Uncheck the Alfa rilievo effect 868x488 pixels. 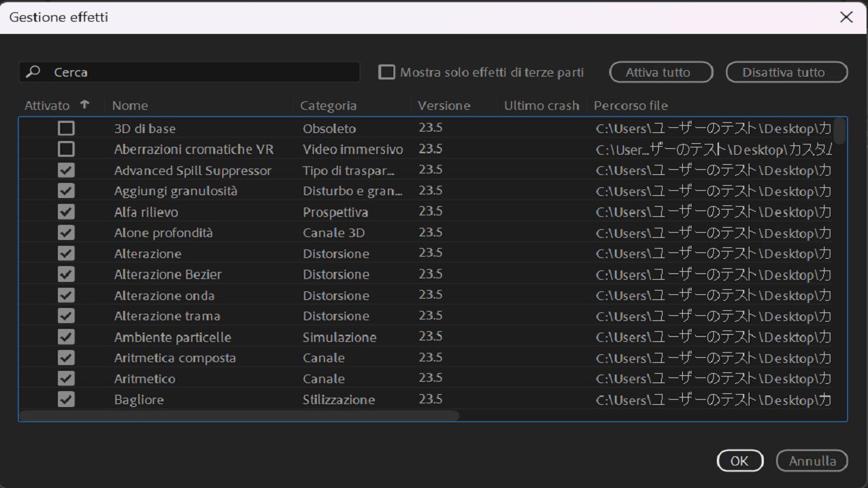(66, 212)
